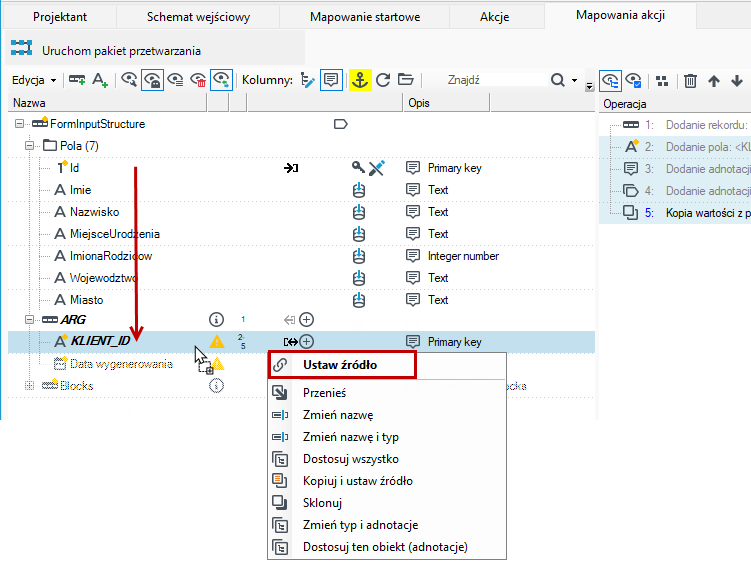This screenshot has height=580, width=751.
Task: Open toolbar overflow options arrow
Action: [x=590, y=86]
